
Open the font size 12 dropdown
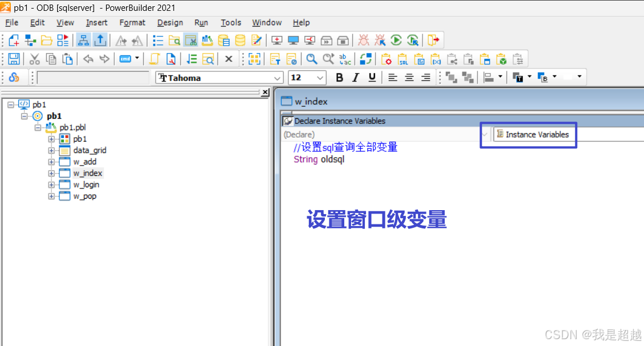(319, 77)
